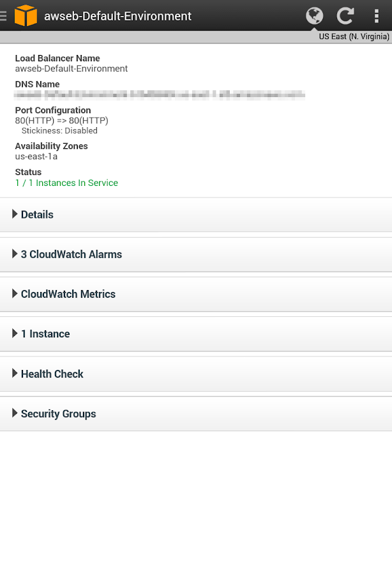The image size is (392, 575).
Task: Expand the 1 Instance arrow
Action: [x=15, y=333]
